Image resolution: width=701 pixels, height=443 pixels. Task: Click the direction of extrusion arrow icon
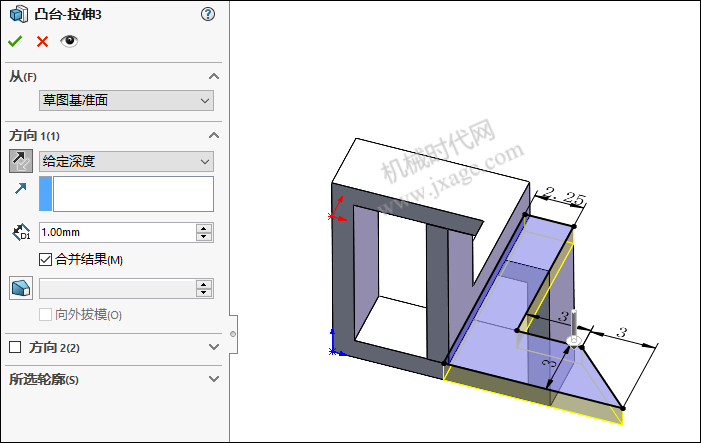pos(21,188)
